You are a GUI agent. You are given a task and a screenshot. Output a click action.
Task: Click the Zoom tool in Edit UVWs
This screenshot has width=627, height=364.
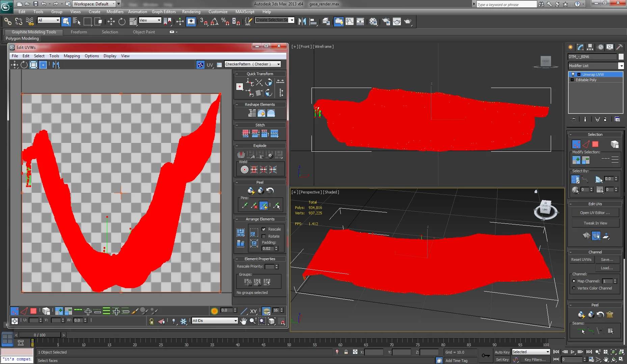[253, 321]
